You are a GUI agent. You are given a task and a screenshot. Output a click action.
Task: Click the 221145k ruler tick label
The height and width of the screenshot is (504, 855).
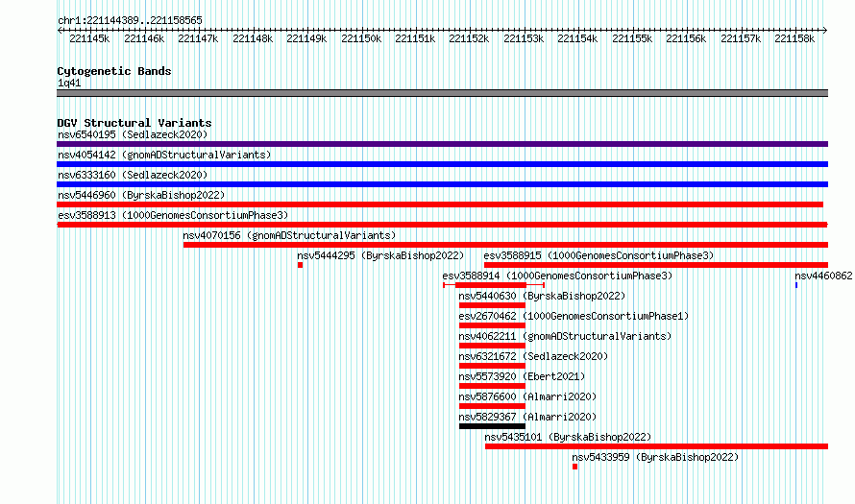point(89,38)
